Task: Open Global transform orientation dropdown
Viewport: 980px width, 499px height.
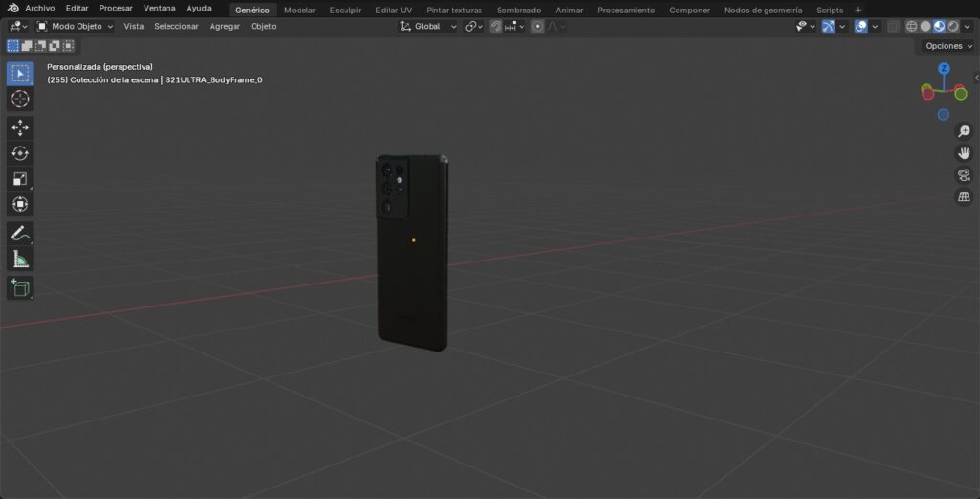Action: click(x=428, y=26)
